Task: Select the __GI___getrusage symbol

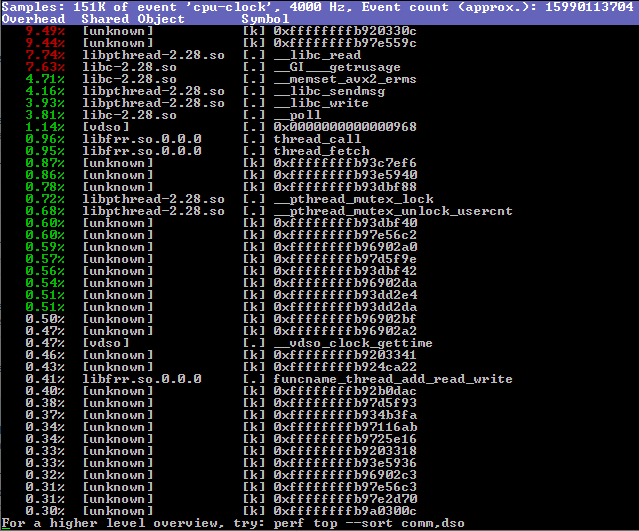Action: (x=337, y=67)
